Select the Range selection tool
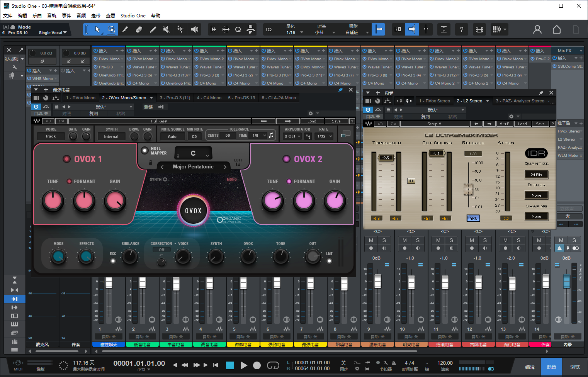 pyautogui.click(x=111, y=29)
